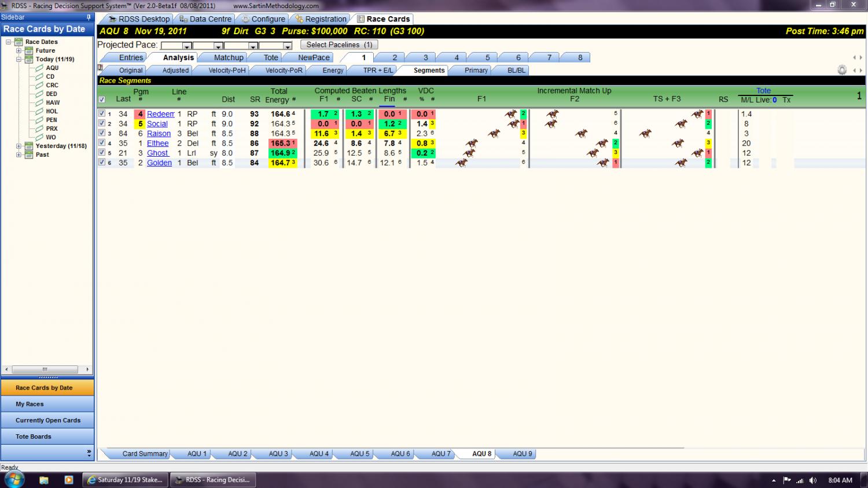This screenshot has width=868, height=488.
Task: Click the green 164.9 Total Energy cell
Action: [x=283, y=153]
